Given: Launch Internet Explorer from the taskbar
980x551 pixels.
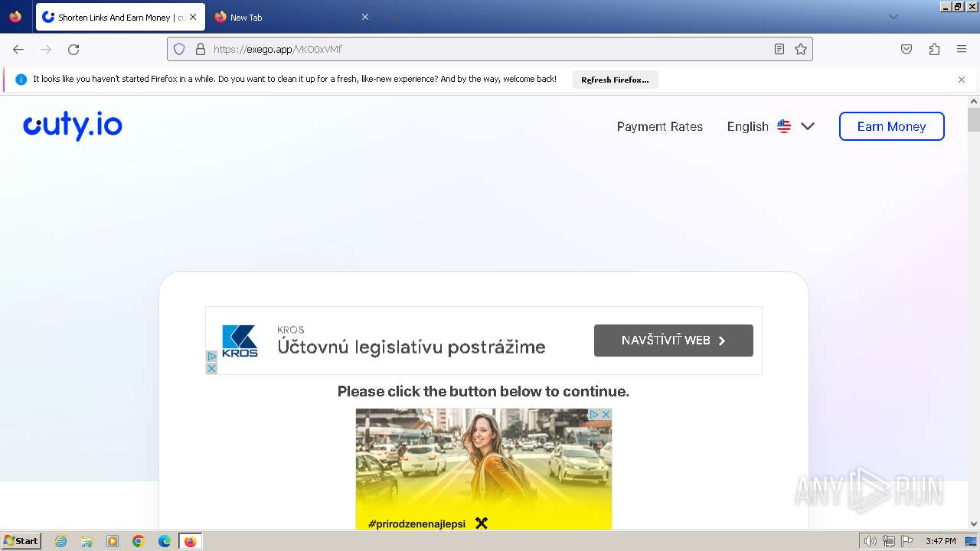Looking at the screenshot, I should pos(61,541).
